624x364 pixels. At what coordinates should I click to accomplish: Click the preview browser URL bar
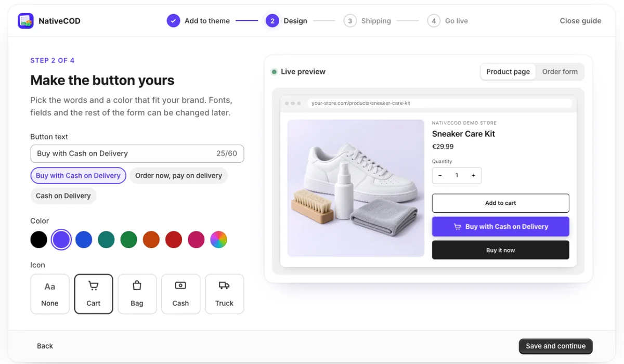point(439,103)
